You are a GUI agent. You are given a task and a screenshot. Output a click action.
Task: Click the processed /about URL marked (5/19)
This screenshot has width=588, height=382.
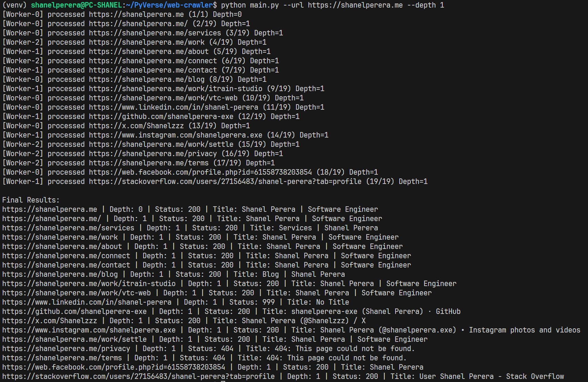(x=149, y=52)
